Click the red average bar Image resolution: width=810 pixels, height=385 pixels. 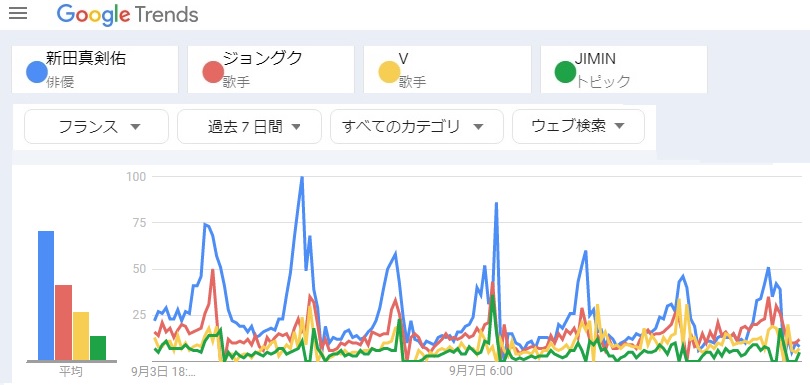64,322
